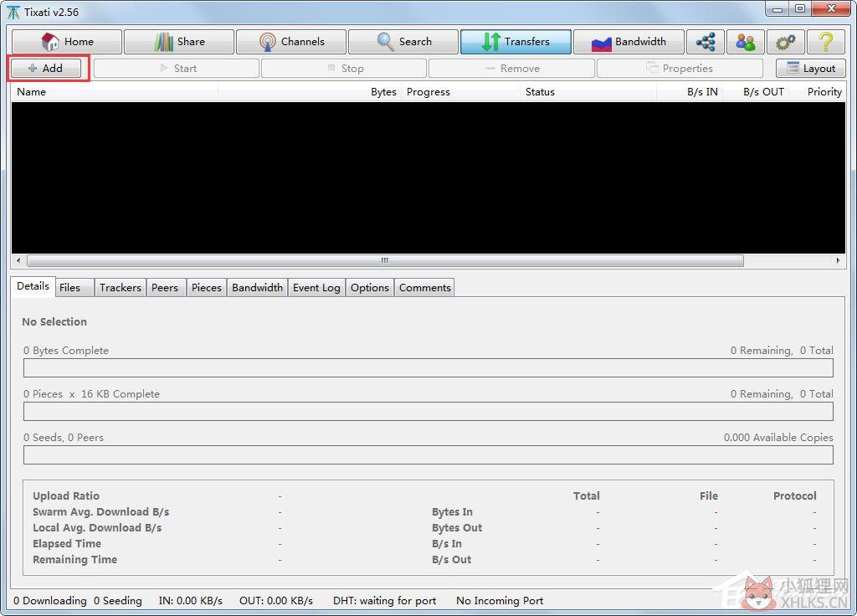This screenshot has height=616, width=857.
Task: Click 'DHT: waiting for port' status
Action: (385, 601)
